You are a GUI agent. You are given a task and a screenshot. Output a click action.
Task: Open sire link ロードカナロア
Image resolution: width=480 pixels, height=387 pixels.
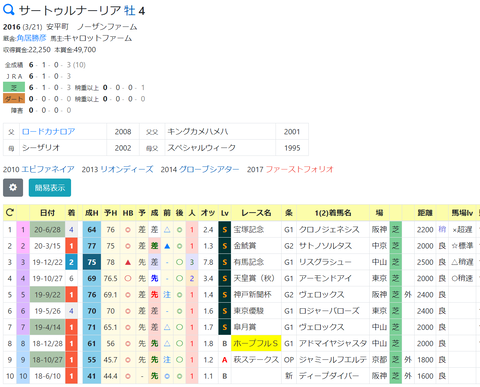tap(48, 132)
